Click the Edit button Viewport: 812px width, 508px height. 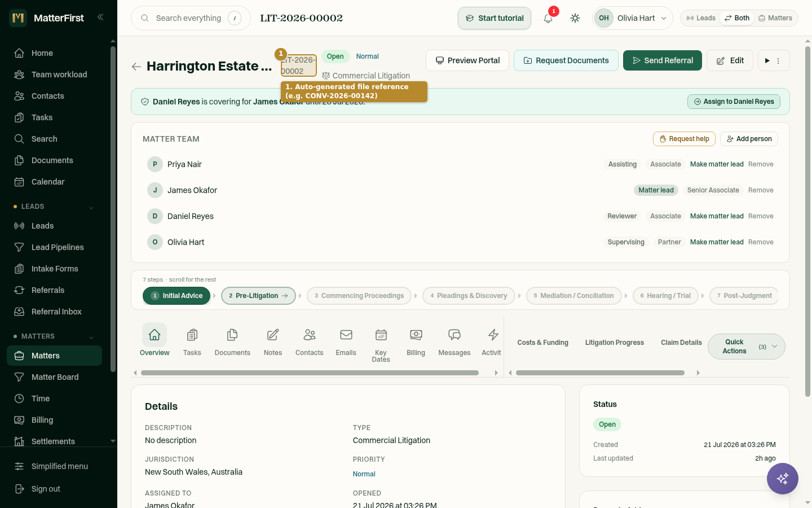tap(730, 60)
